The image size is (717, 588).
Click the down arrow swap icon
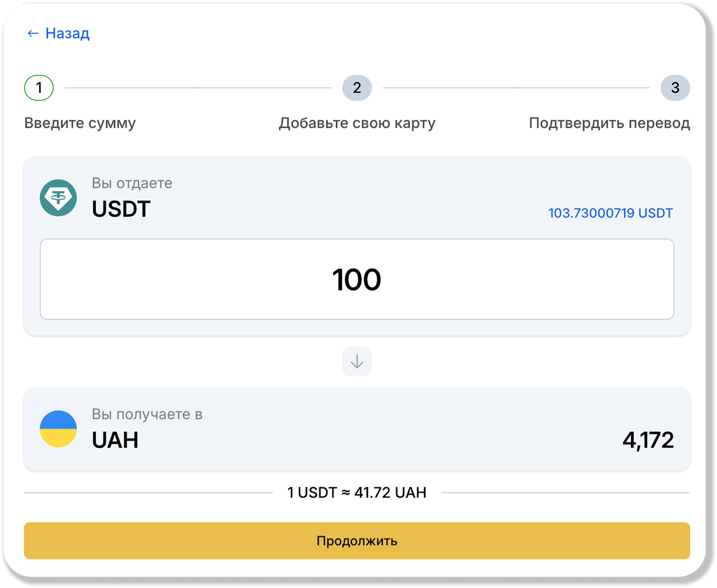(357, 361)
